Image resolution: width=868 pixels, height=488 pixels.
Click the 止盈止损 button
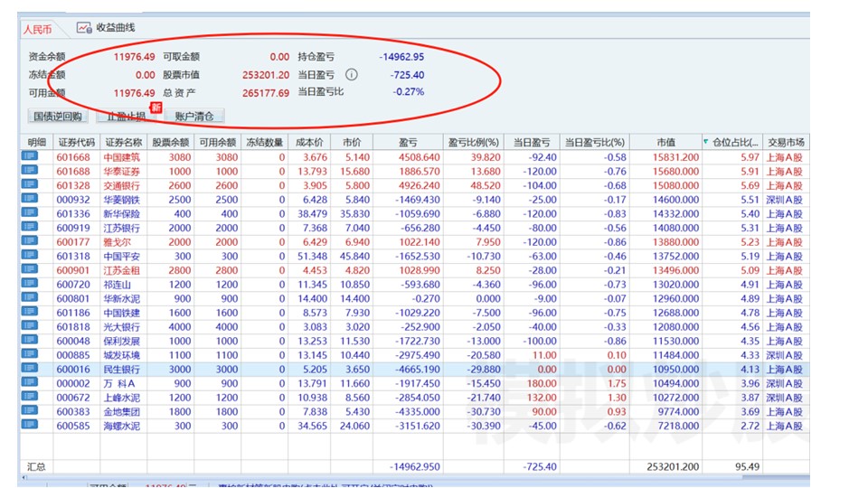127,117
